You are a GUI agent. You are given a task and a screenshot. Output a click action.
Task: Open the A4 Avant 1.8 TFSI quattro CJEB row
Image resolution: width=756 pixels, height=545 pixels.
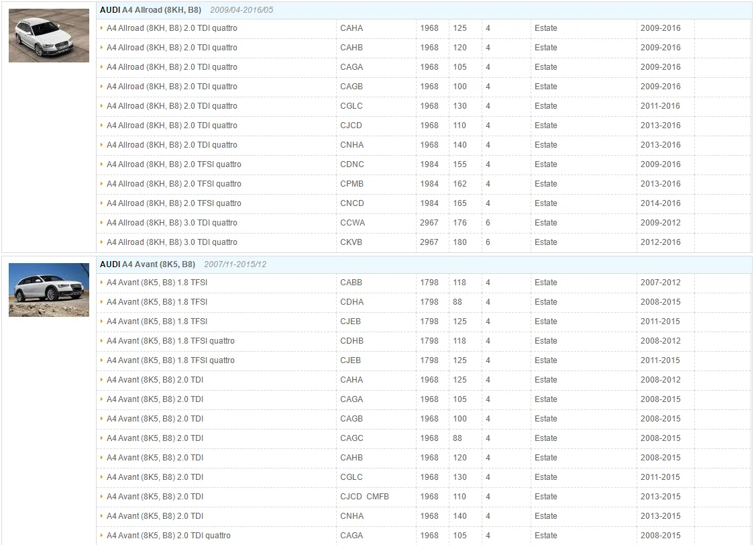(x=424, y=360)
